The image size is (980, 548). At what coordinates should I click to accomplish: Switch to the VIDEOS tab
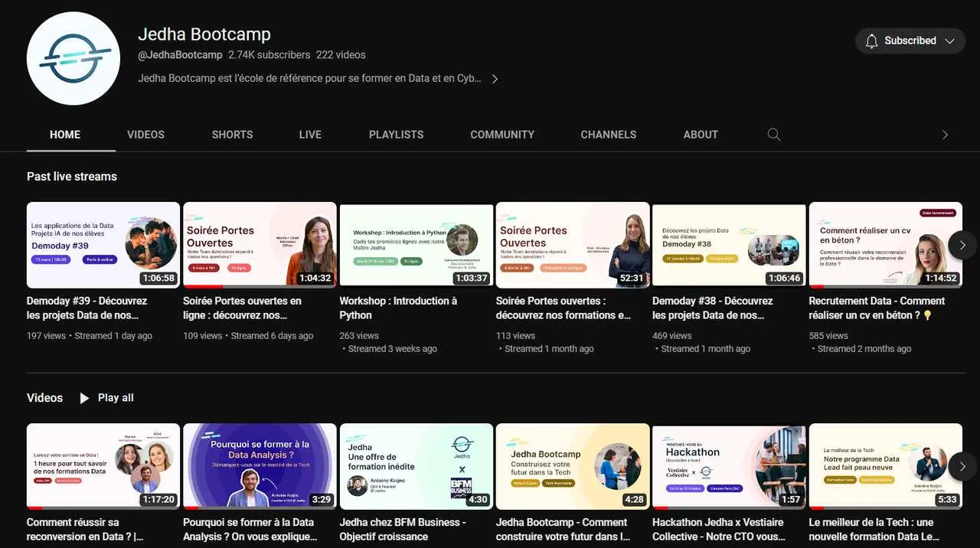tap(145, 135)
